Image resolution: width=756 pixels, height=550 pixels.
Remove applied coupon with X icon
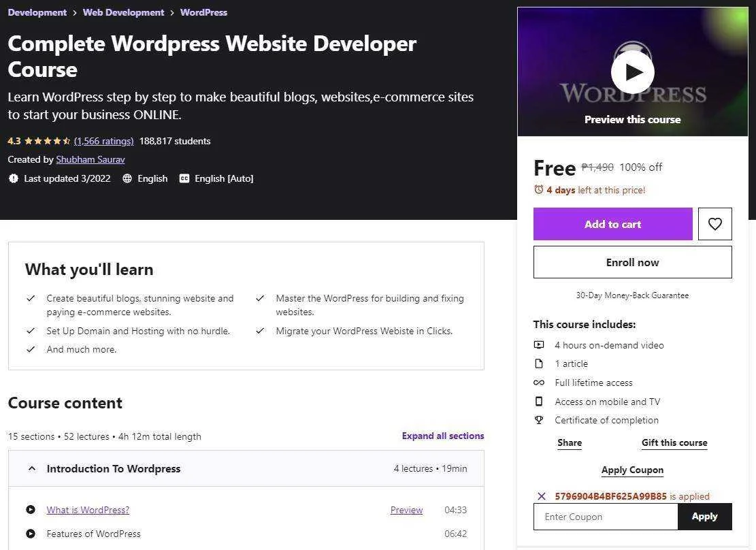point(542,496)
